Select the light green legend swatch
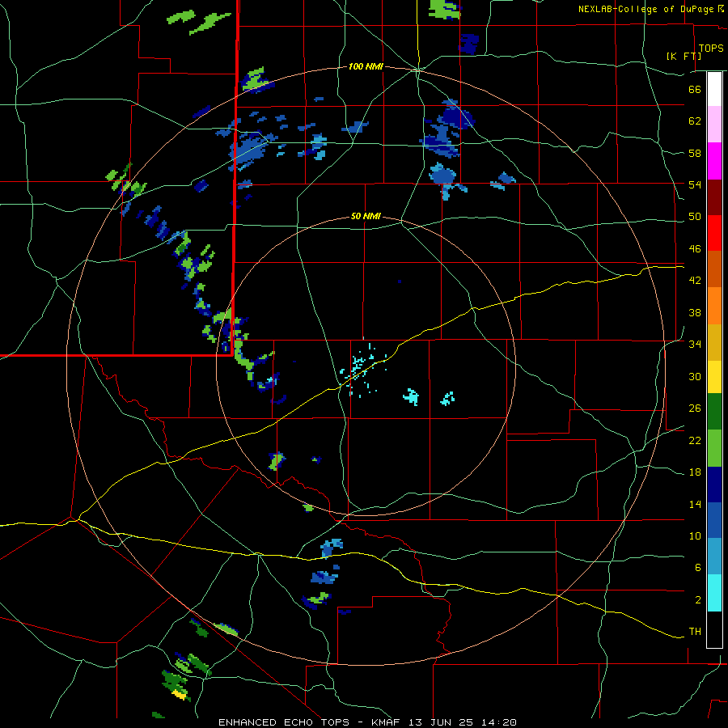Image resolution: width=728 pixels, height=728 pixels. tap(714, 448)
